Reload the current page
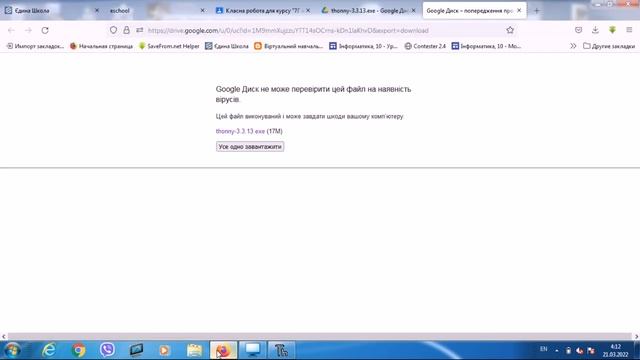The image size is (640, 360). 45,30
